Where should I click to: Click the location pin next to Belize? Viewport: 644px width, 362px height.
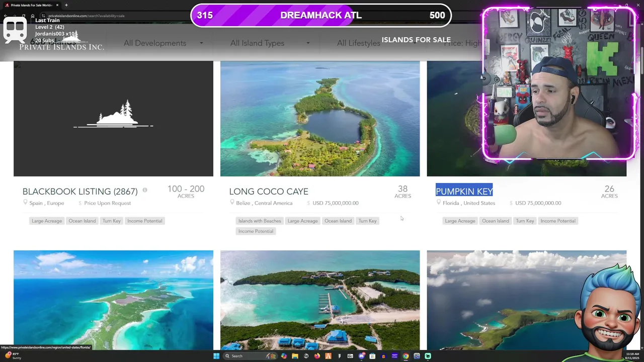tap(232, 203)
